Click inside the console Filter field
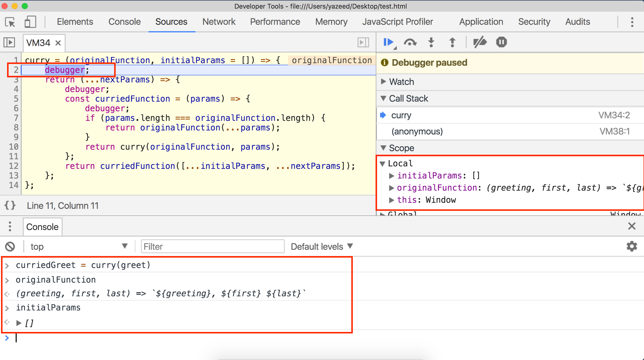Viewport: 644px width, 360px height. [x=212, y=246]
